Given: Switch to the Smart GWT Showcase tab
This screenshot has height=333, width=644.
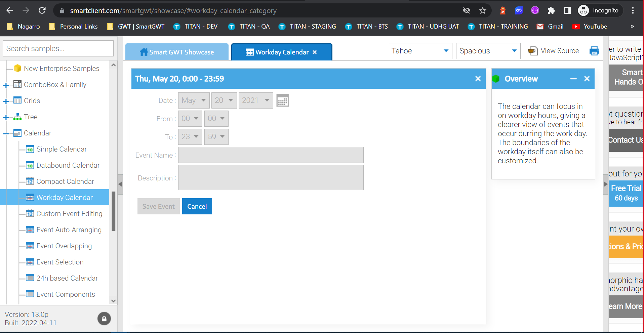Looking at the screenshot, I should (x=177, y=52).
